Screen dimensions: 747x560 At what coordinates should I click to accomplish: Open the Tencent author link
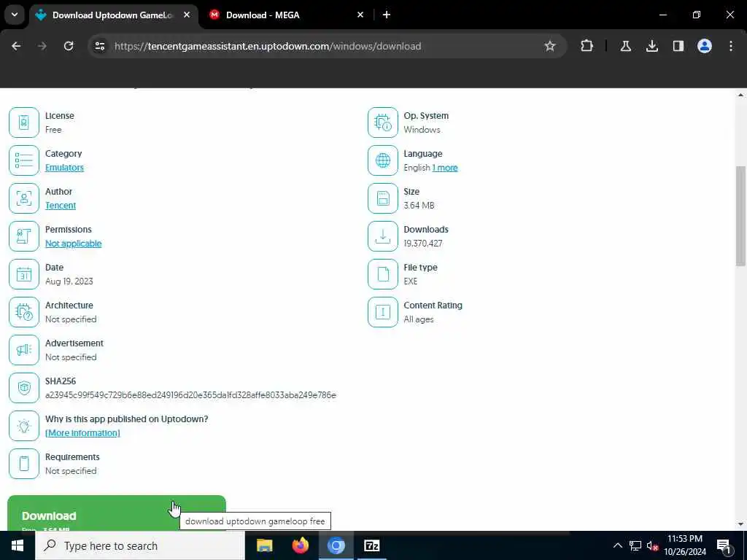(61, 205)
